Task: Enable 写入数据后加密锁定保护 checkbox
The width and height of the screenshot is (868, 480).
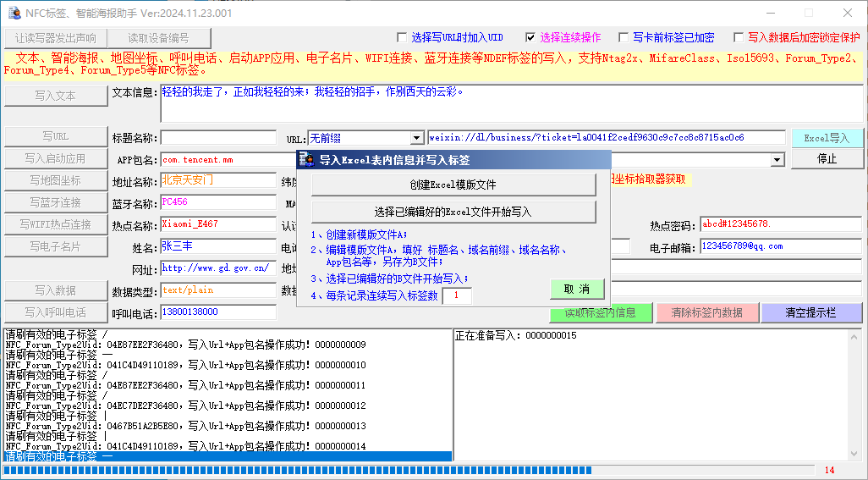Action: pos(739,37)
